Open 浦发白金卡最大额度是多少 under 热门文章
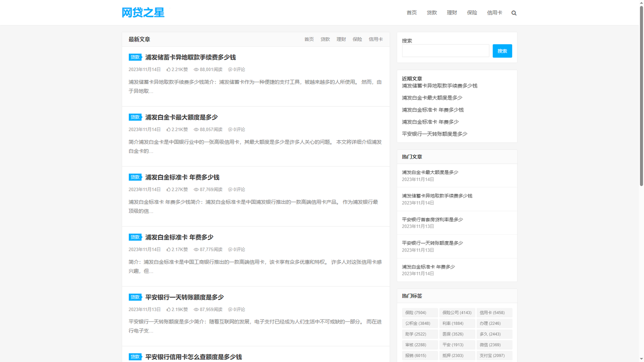Image resolution: width=644 pixels, height=362 pixels. [x=430, y=172]
